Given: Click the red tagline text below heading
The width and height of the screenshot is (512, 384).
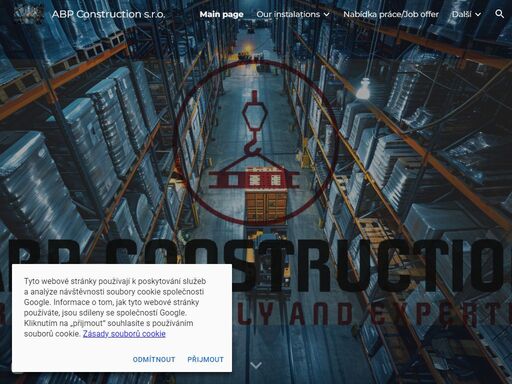Looking at the screenshot, I should pos(372,314).
